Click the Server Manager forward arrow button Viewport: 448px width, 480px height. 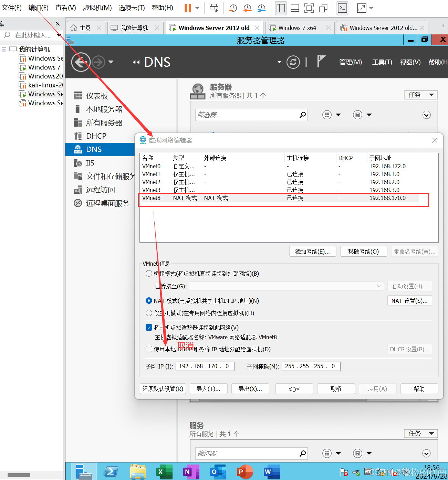[x=98, y=62]
